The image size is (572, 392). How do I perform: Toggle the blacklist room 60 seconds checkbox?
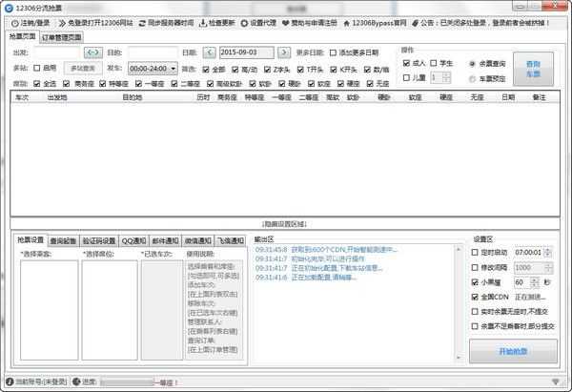pyautogui.click(x=475, y=282)
